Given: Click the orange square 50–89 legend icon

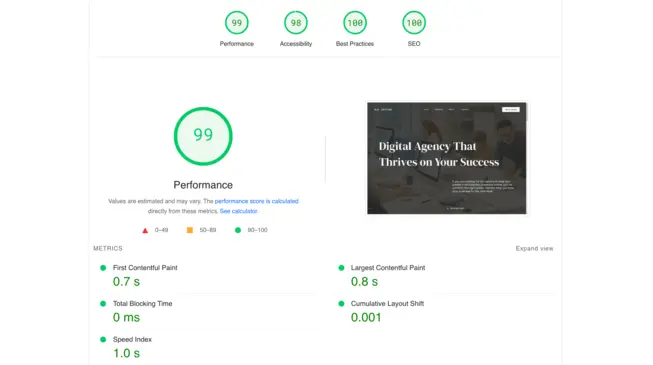Looking at the screenshot, I should tap(189, 230).
